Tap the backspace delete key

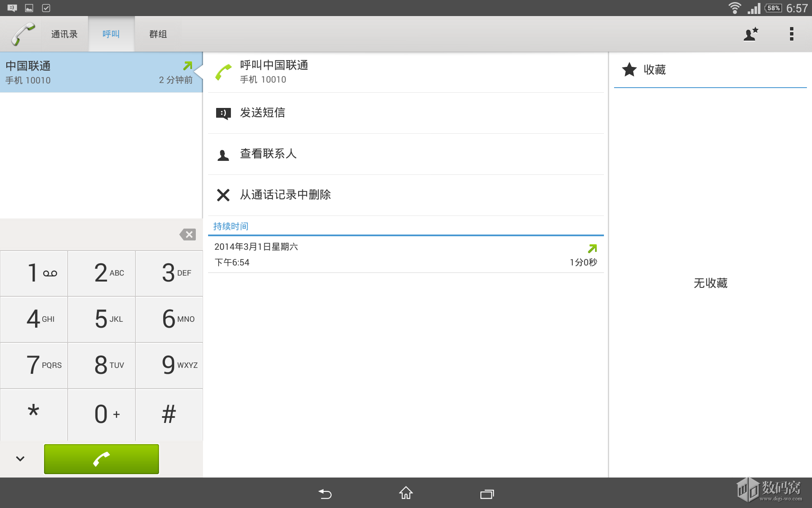point(187,235)
